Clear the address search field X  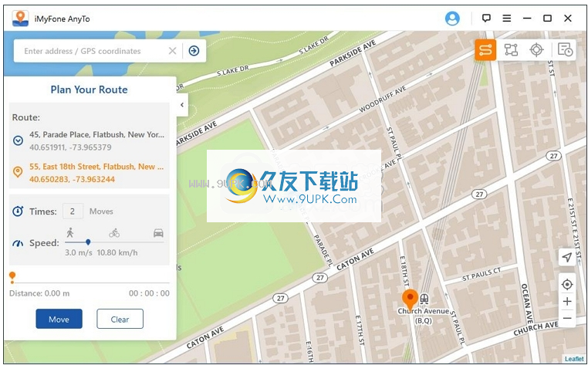173,51
